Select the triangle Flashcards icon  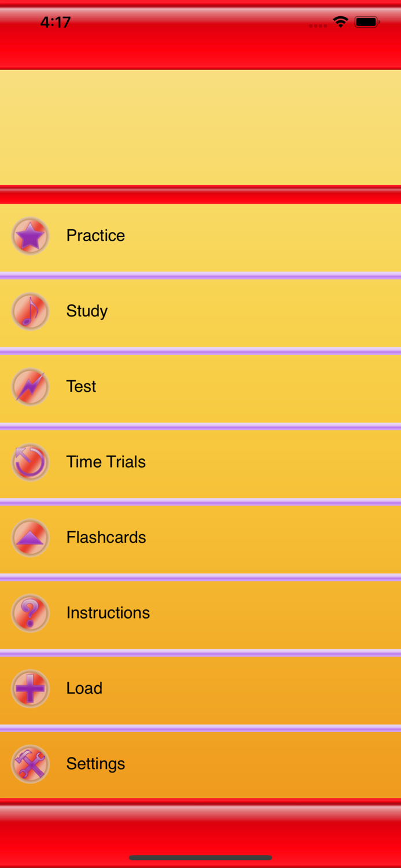(30, 538)
